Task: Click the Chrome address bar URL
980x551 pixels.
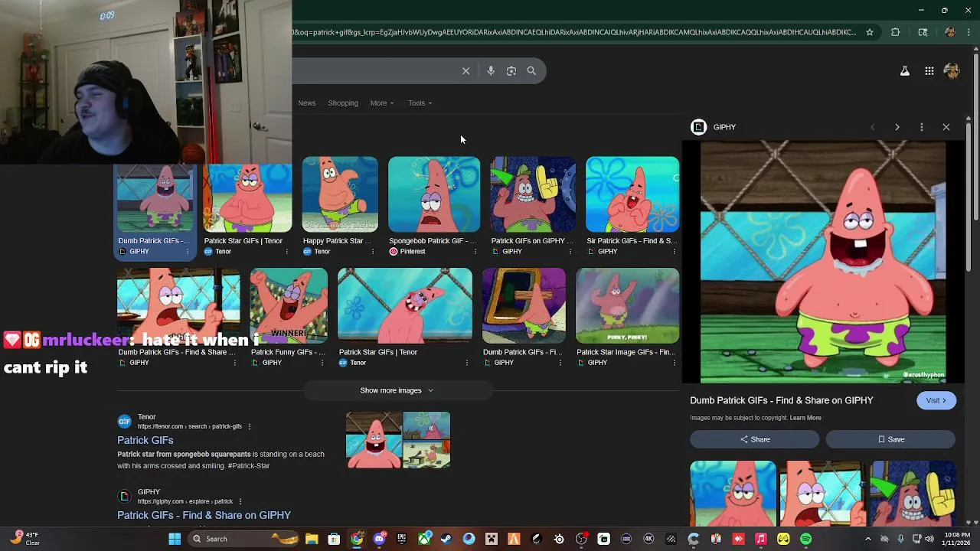Action: click(574, 32)
